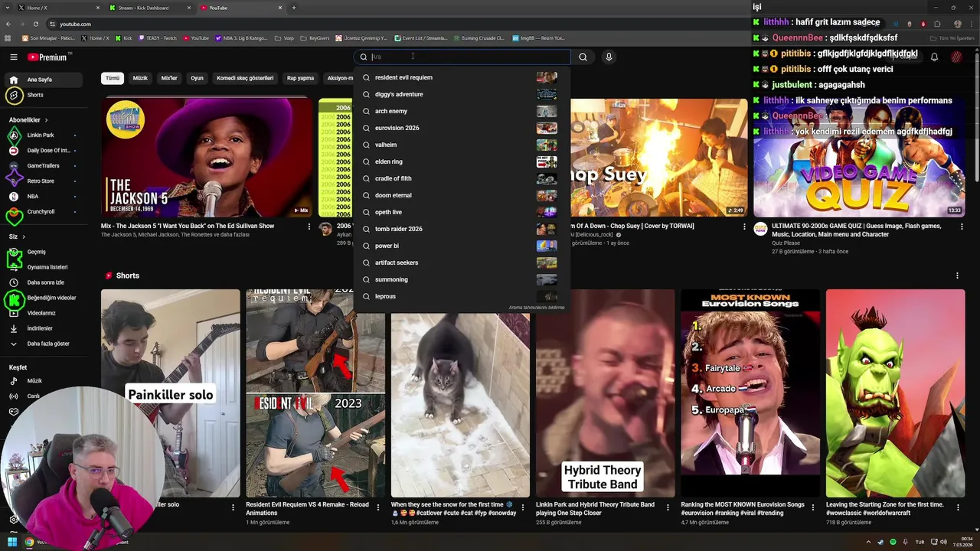
Task: Open YouTube notifications bell
Action: (934, 57)
